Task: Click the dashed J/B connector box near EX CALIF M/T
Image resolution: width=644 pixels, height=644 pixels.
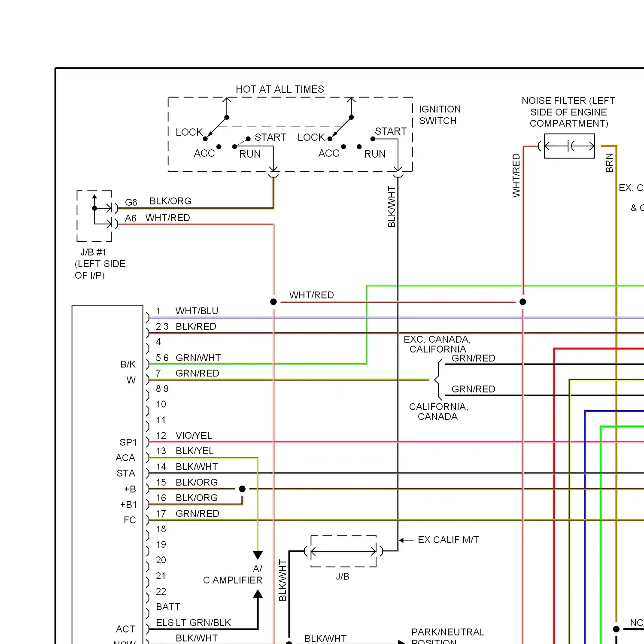Action: tap(343, 551)
